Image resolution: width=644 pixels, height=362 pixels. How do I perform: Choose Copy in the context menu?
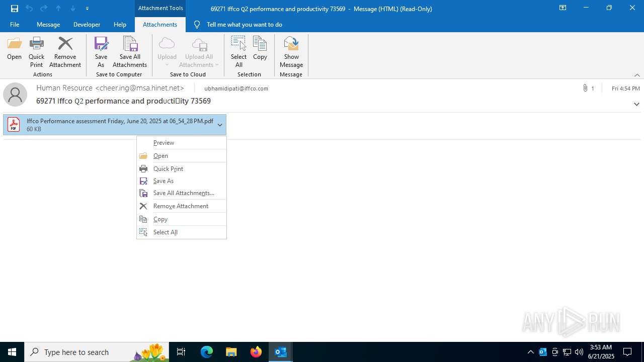tap(182, 219)
